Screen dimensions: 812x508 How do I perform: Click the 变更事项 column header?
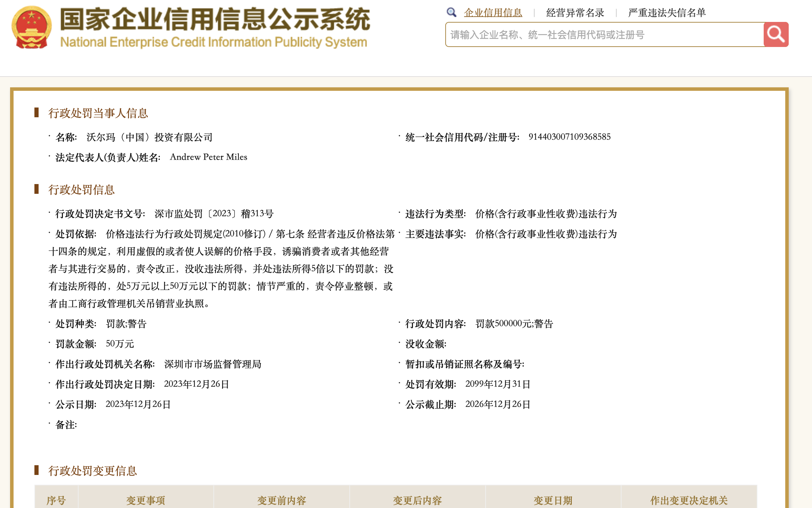[146, 500]
